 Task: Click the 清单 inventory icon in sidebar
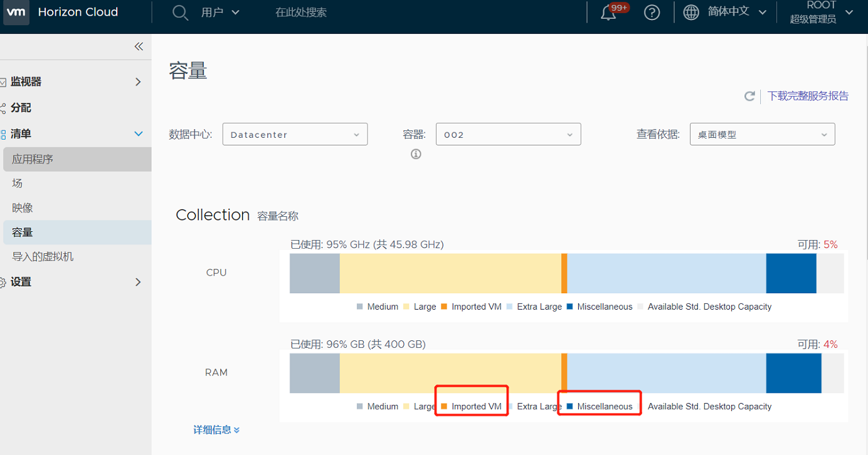click(x=3, y=134)
